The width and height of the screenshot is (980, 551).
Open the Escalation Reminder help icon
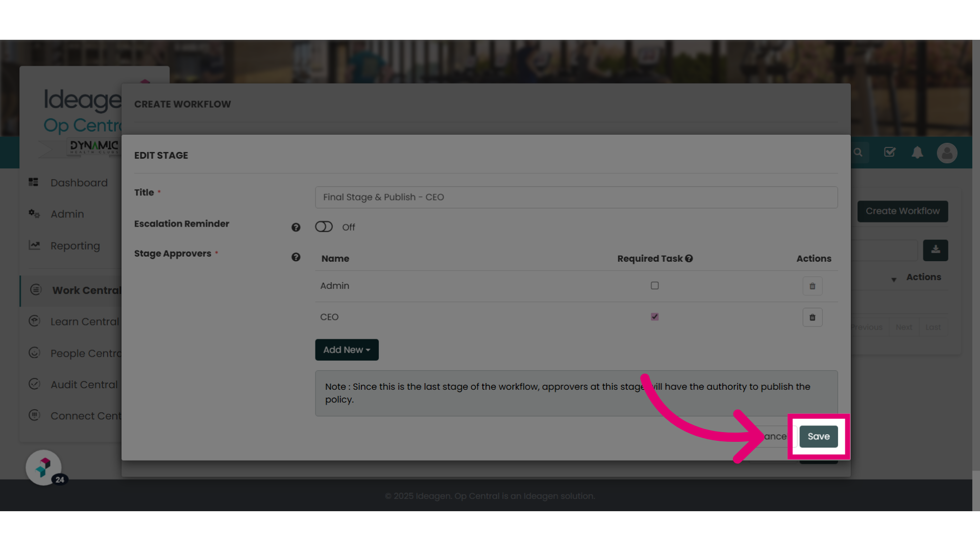click(x=296, y=228)
